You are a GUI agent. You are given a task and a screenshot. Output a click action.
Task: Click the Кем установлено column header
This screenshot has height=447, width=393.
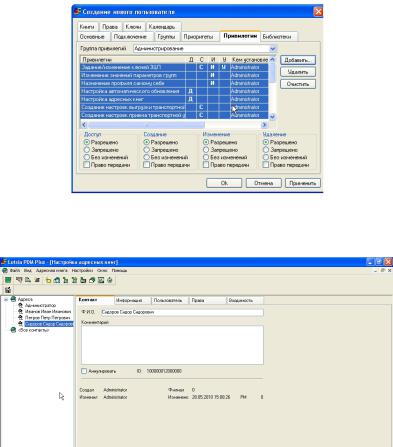(x=250, y=60)
